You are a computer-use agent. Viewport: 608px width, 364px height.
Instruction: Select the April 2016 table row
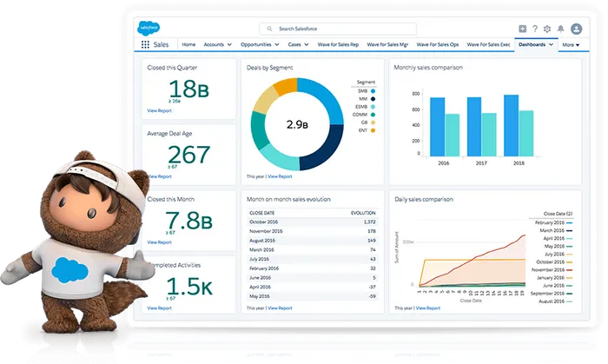(313, 287)
